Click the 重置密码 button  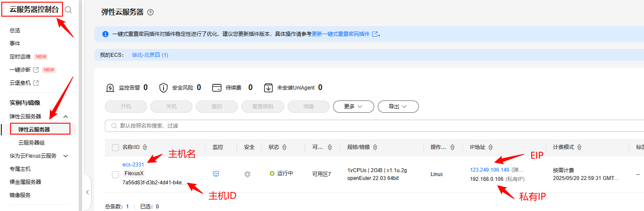(263, 107)
